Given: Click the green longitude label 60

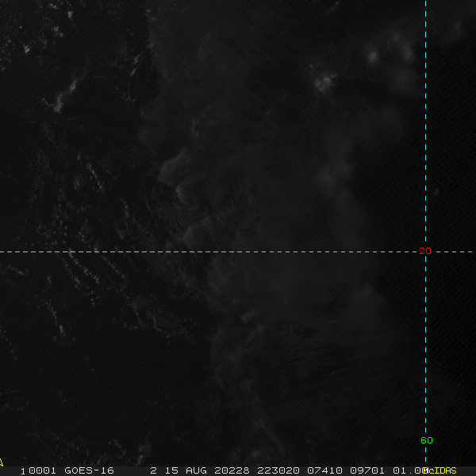Looking at the screenshot, I should tap(427, 440).
